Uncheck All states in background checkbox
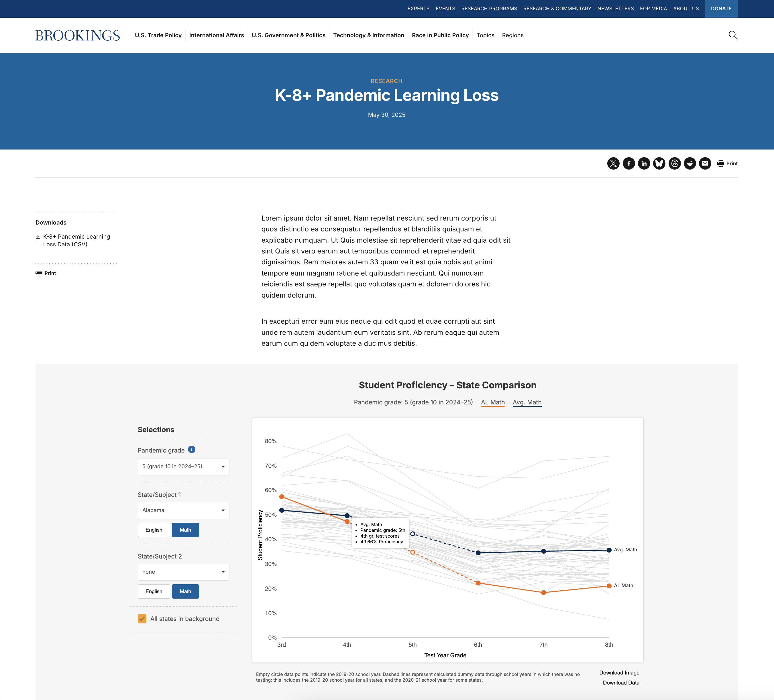The width and height of the screenshot is (774, 700). coord(142,618)
